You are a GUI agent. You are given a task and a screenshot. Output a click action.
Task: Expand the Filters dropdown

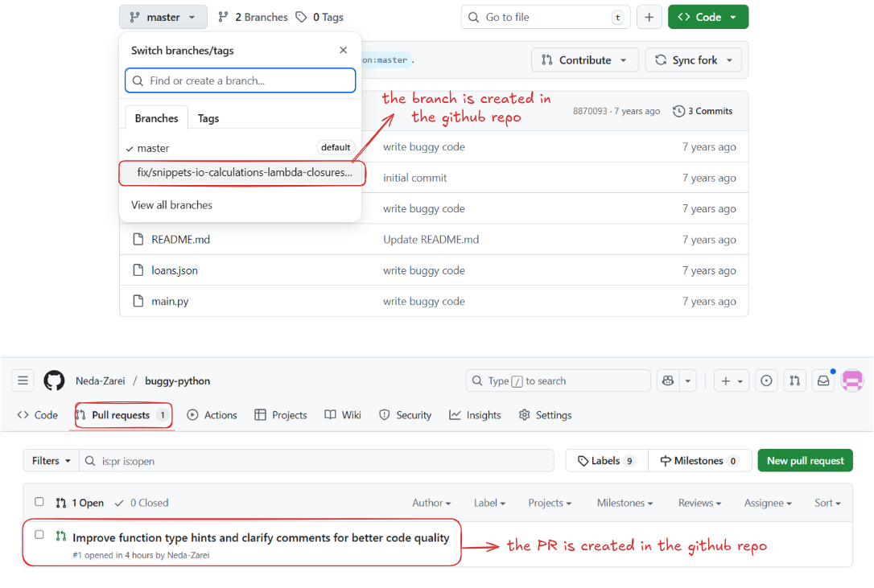click(x=52, y=461)
